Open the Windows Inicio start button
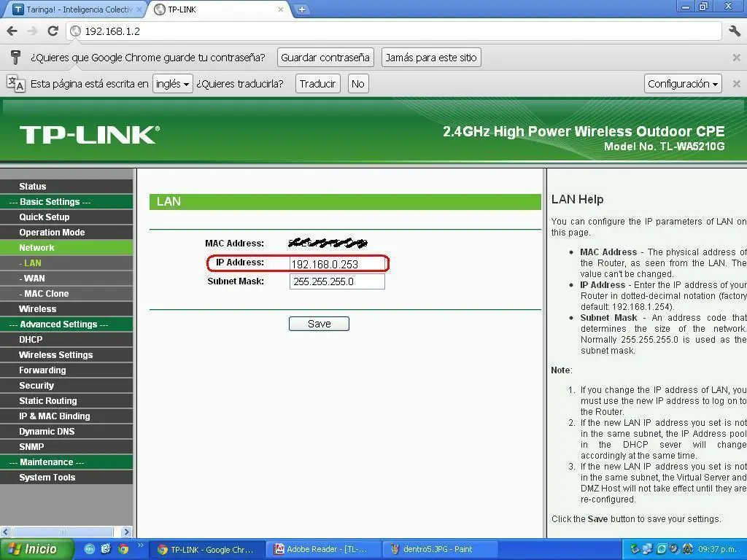The height and width of the screenshot is (560, 747). pos(36,549)
